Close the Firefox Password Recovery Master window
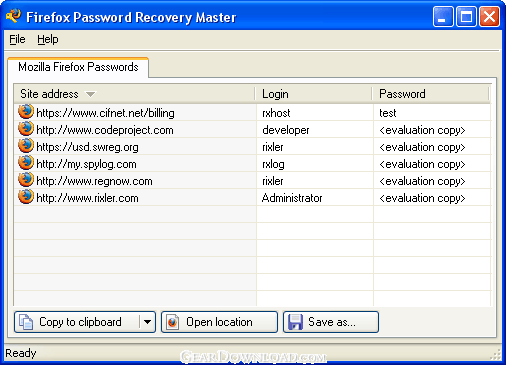The image size is (506, 365). (489, 17)
